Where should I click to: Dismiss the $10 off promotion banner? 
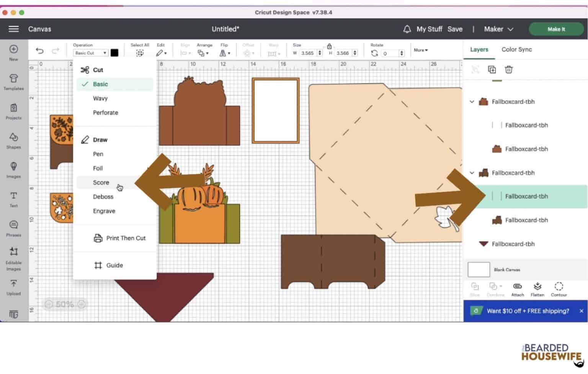(581, 311)
